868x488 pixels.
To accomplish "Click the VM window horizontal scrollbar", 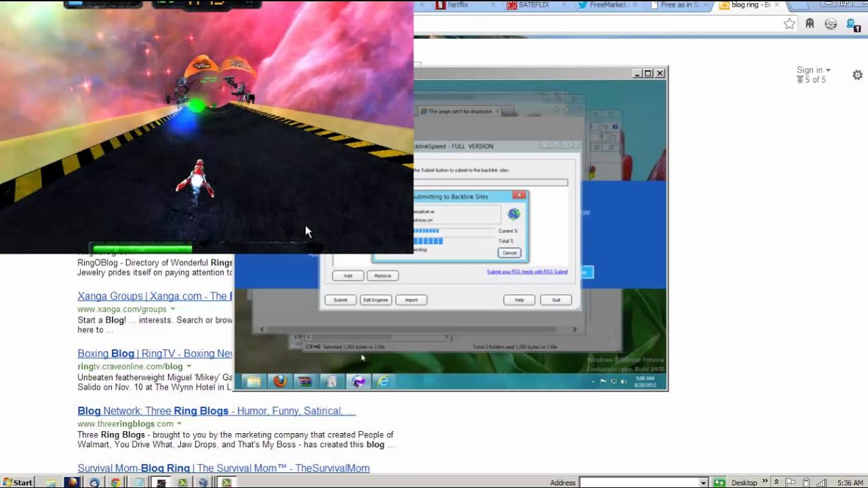I will click(418, 329).
